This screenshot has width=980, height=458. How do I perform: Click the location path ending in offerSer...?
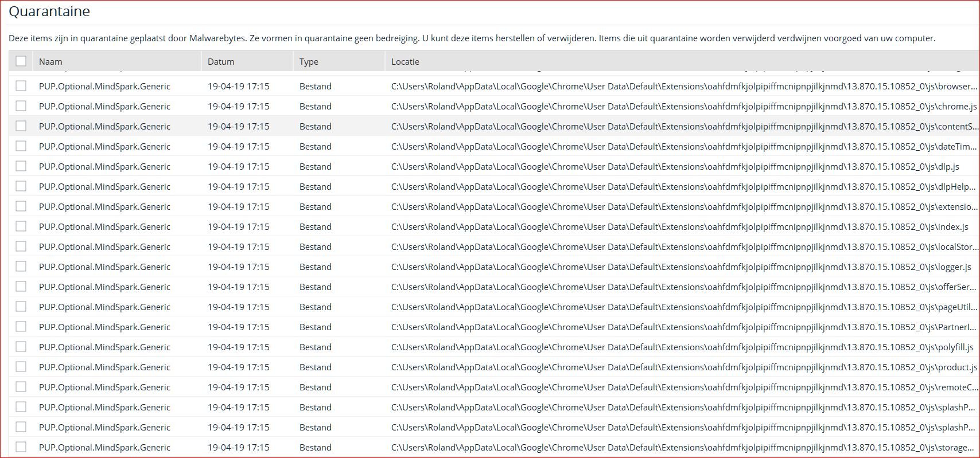tap(684, 287)
